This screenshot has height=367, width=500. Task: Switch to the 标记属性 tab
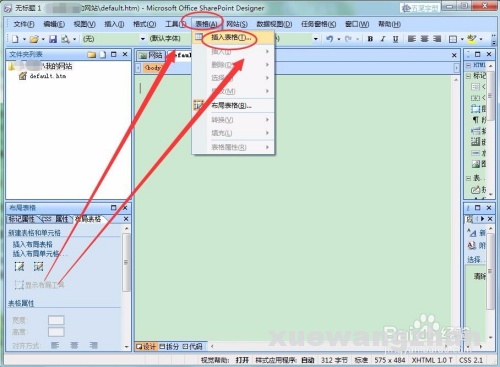tap(21, 219)
